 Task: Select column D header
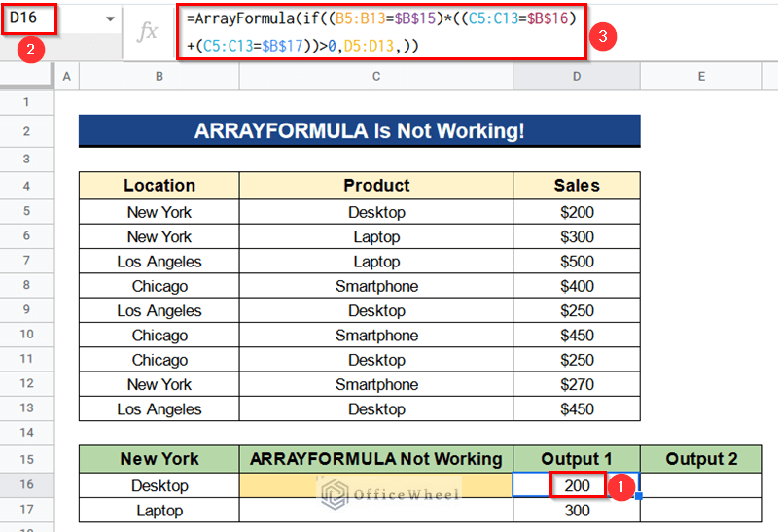pyautogui.click(x=577, y=77)
